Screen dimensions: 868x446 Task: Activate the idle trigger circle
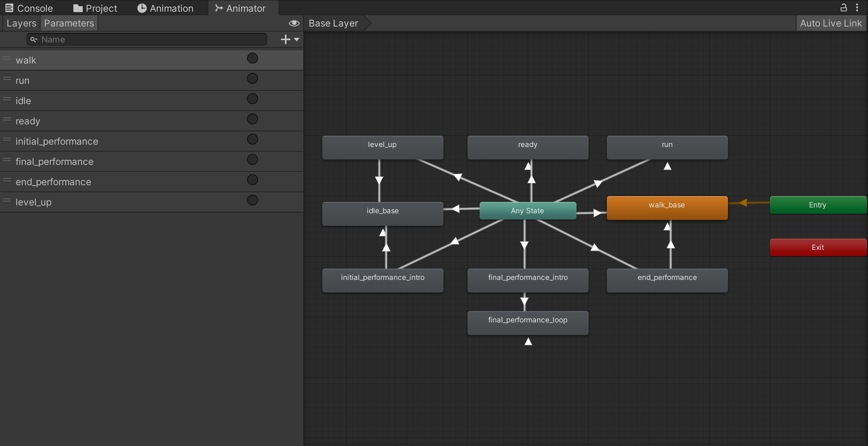(253, 99)
